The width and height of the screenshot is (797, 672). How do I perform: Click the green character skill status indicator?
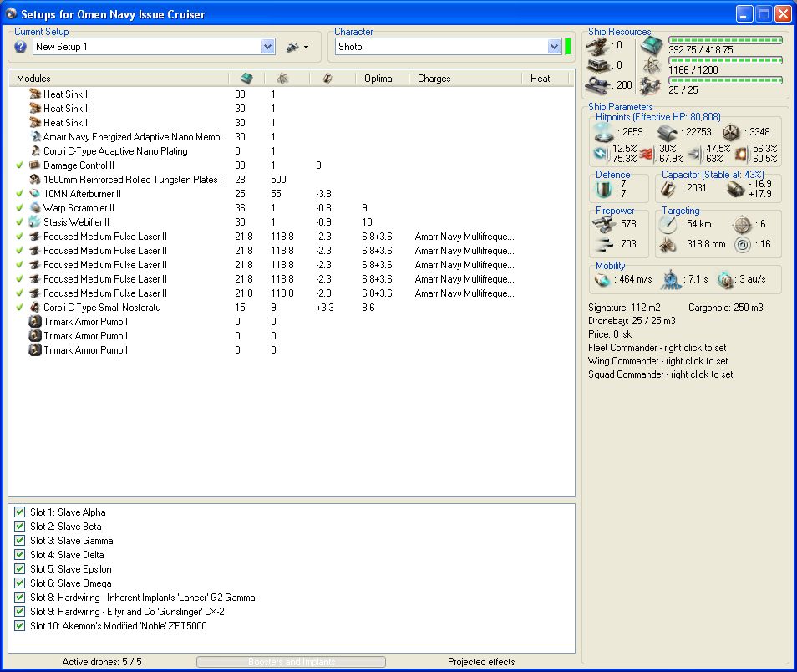568,47
